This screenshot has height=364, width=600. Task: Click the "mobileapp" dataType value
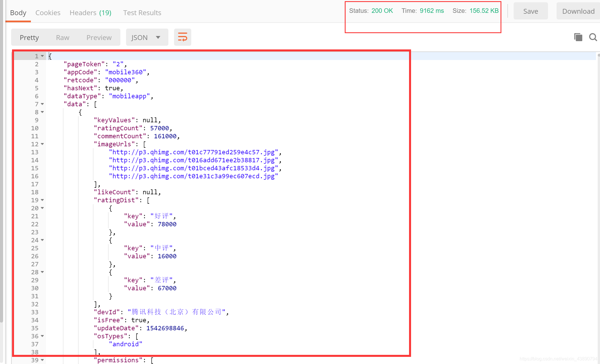coord(129,96)
